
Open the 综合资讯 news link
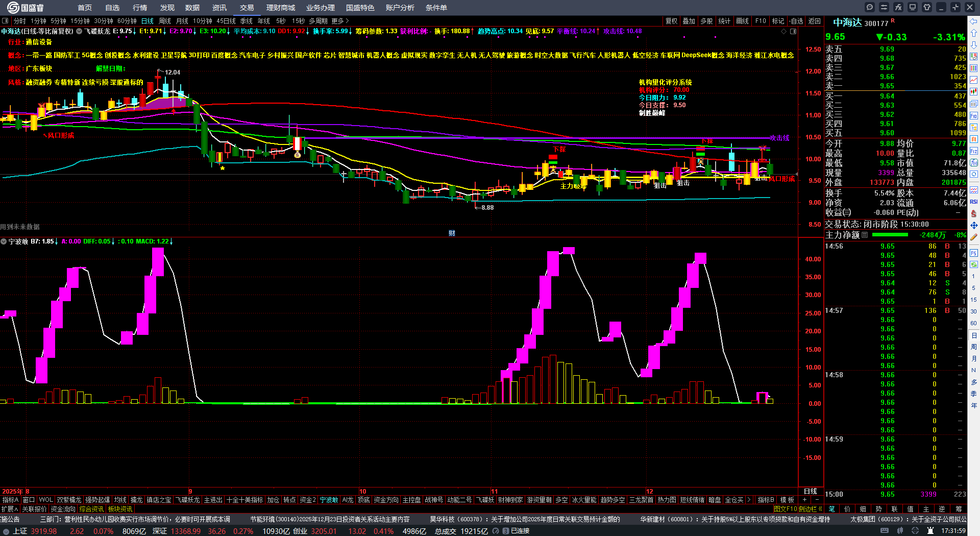point(91,509)
